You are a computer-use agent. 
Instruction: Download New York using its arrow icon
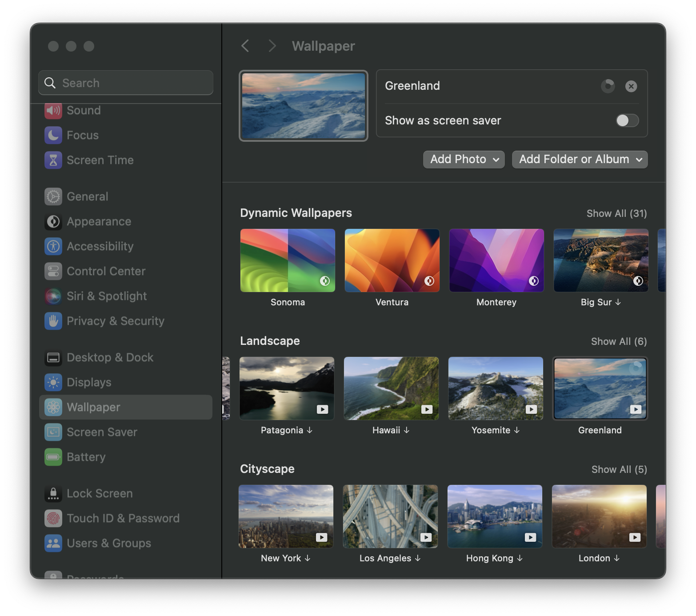308,558
